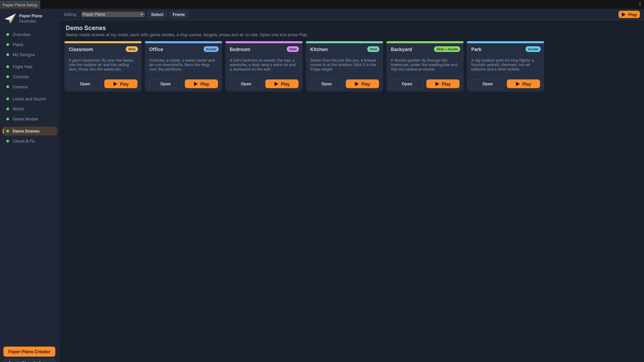644x362 pixels.
Task: Switch to My Designs in the sidebar
Action: click(30, 55)
